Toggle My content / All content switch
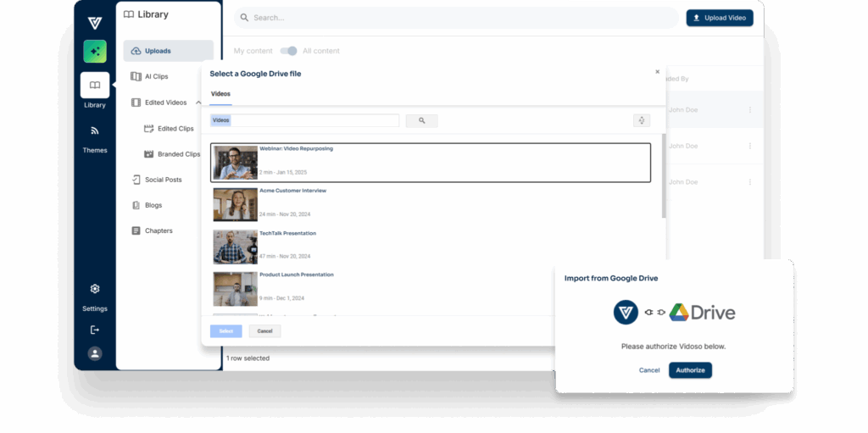The width and height of the screenshot is (868, 433). [x=289, y=51]
